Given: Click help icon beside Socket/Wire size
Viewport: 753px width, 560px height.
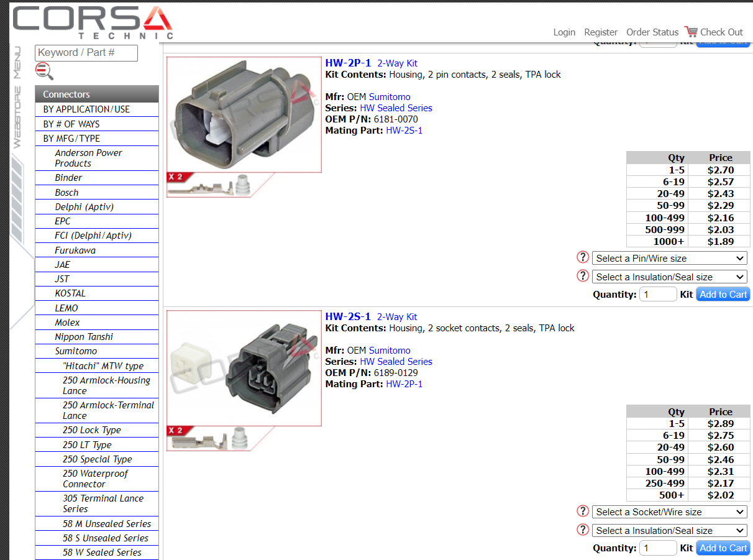Looking at the screenshot, I should (583, 511).
